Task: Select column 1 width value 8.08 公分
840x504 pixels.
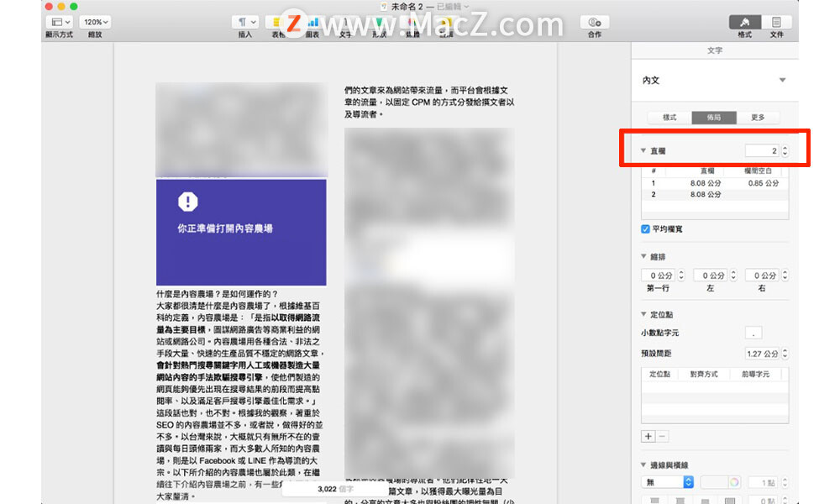Action: coord(705,183)
